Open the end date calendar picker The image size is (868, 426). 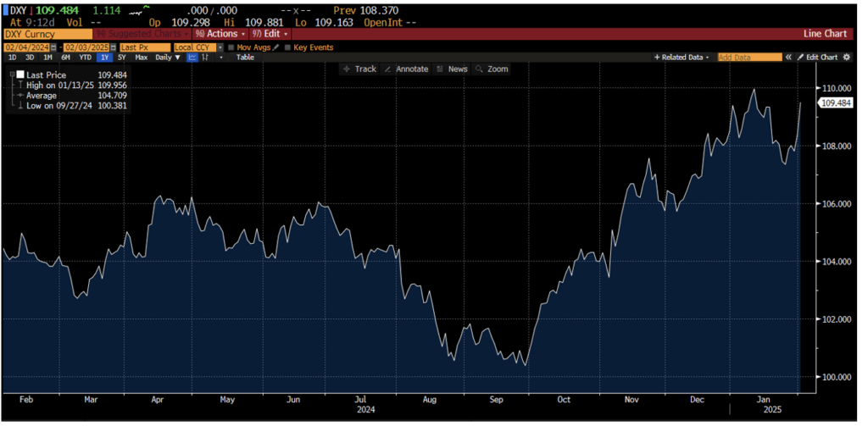point(113,47)
